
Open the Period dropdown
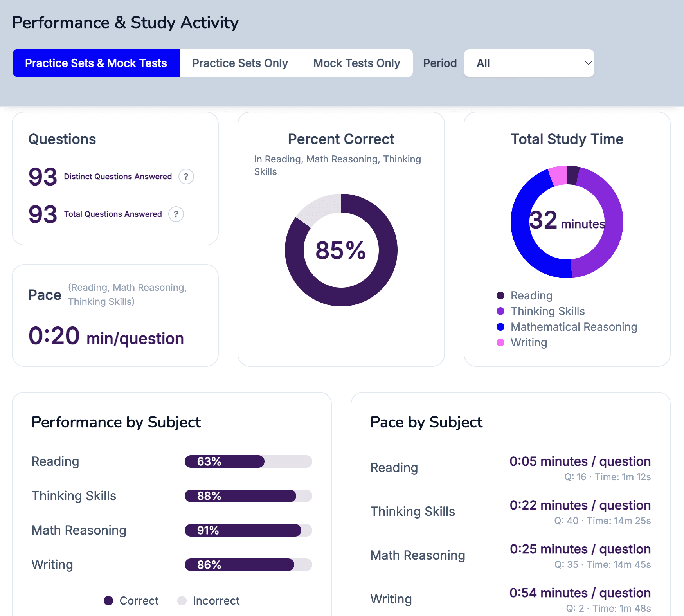(x=529, y=63)
